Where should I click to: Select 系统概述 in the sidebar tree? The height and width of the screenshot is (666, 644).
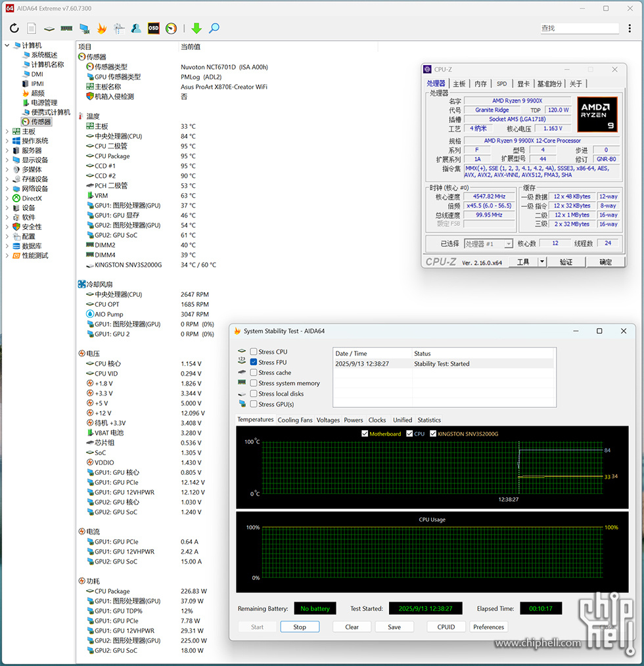pyautogui.click(x=44, y=55)
